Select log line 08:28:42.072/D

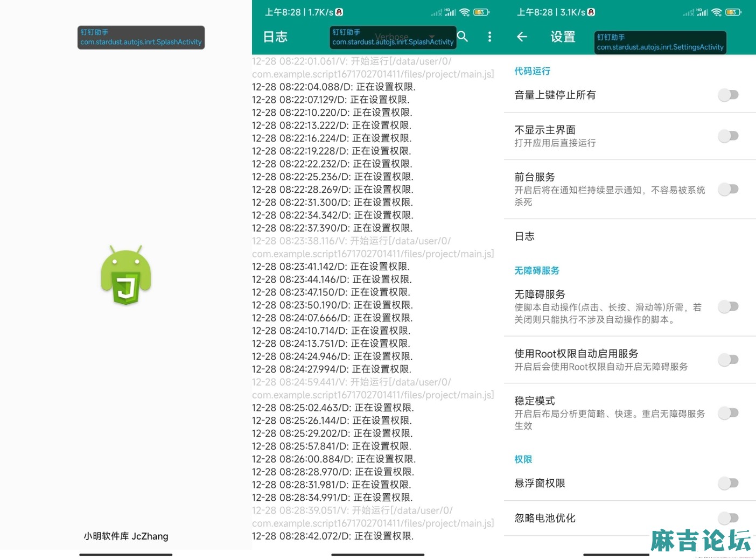tap(333, 536)
